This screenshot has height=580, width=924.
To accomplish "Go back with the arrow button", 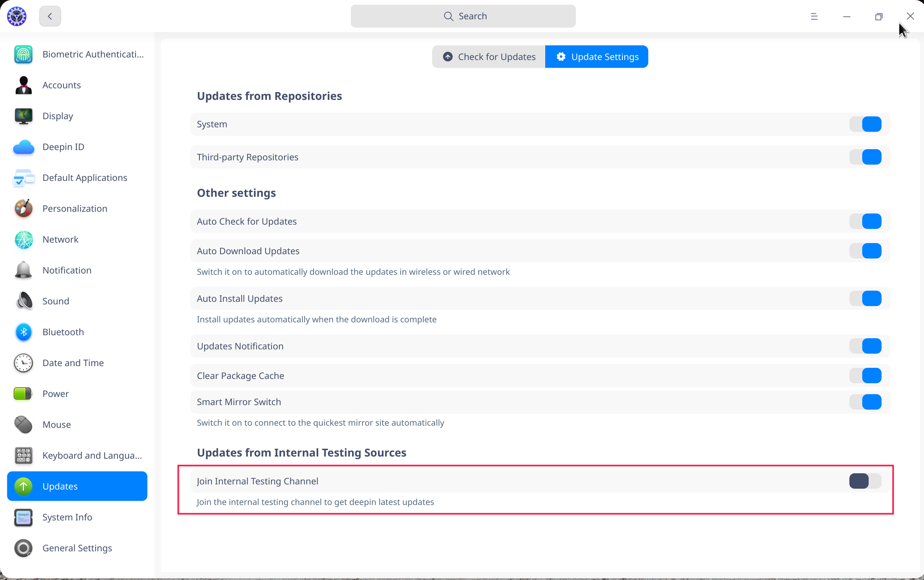I will (x=50, y=16).
